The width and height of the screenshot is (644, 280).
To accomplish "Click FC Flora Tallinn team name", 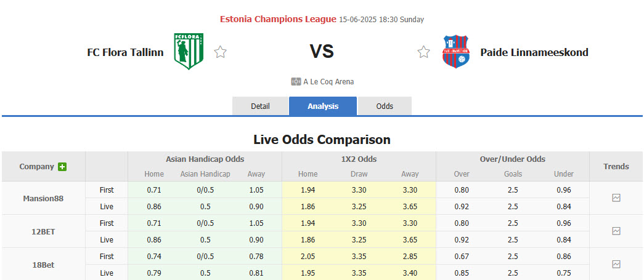I will pos(125,52).
